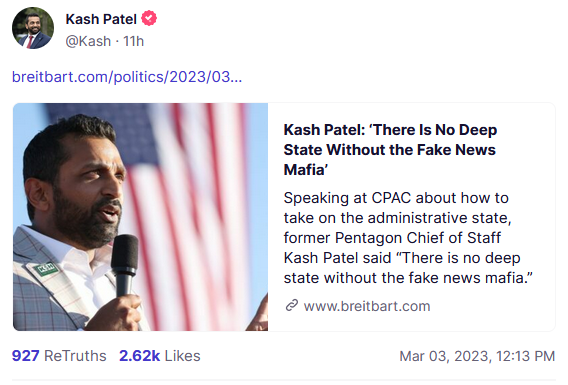The height and width of the screenshot is (385, 568).
Task: View the 2.62k Likes count
Action: [x=139, y=356]
